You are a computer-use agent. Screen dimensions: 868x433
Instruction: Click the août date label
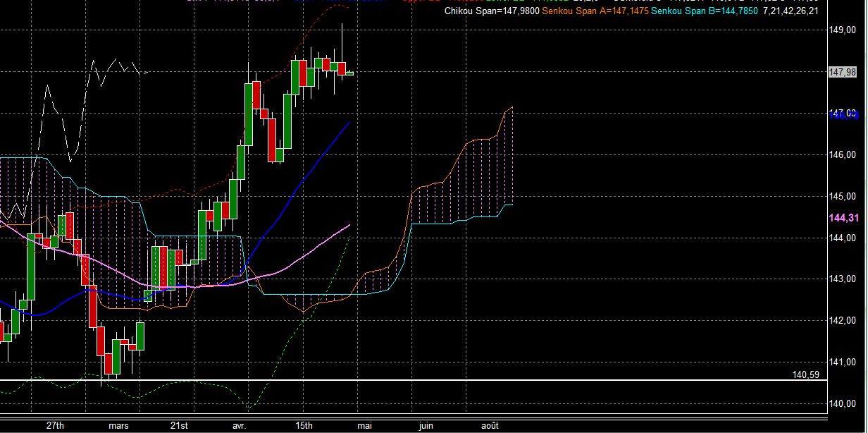click(x=490, y=426)
